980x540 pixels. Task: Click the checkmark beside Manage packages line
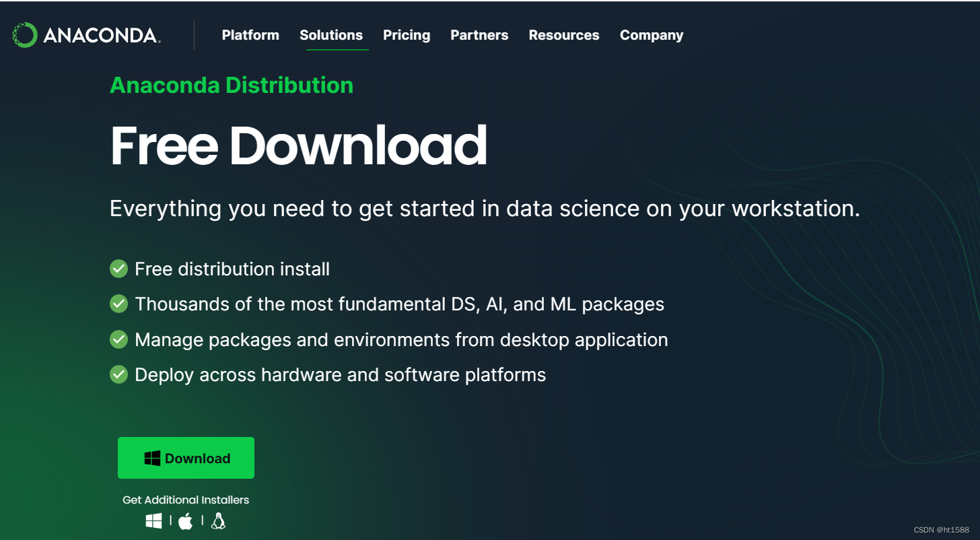(x=118, y=339)
